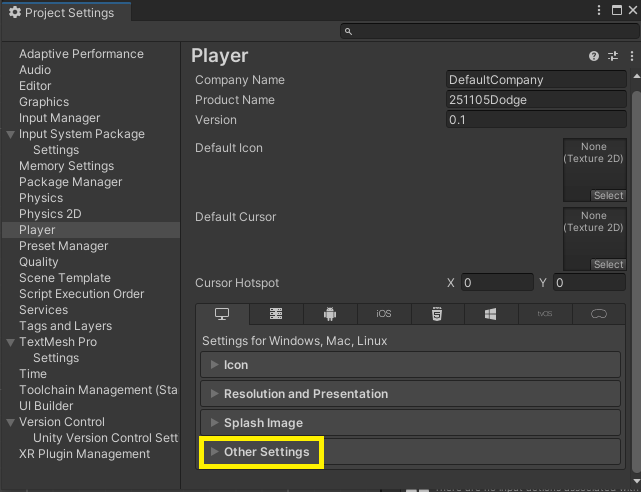
Task: Click the Default Cursor label
Action: coord(235,217)
